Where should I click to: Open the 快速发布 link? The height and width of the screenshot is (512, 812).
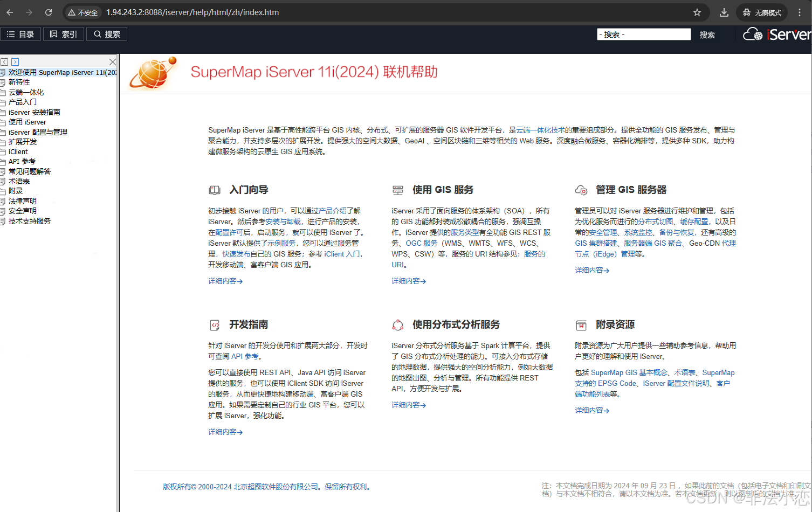(236, 254)
